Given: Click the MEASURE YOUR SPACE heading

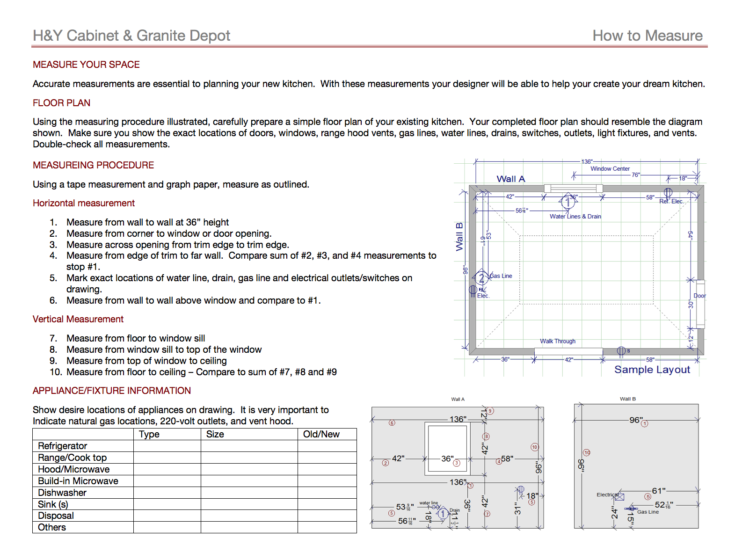Looking at the screenshot, I should click(86, 65).
